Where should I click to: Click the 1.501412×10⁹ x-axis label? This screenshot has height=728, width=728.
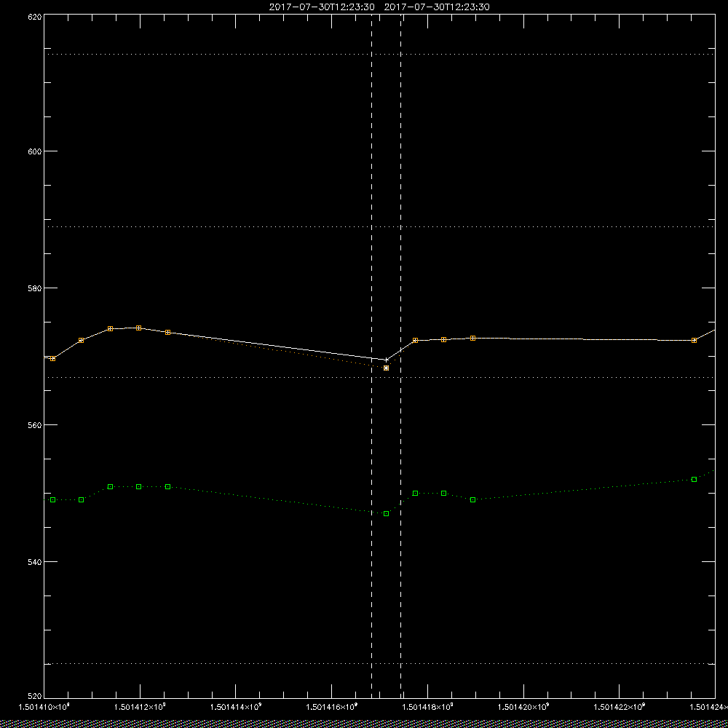pos(140,707)
